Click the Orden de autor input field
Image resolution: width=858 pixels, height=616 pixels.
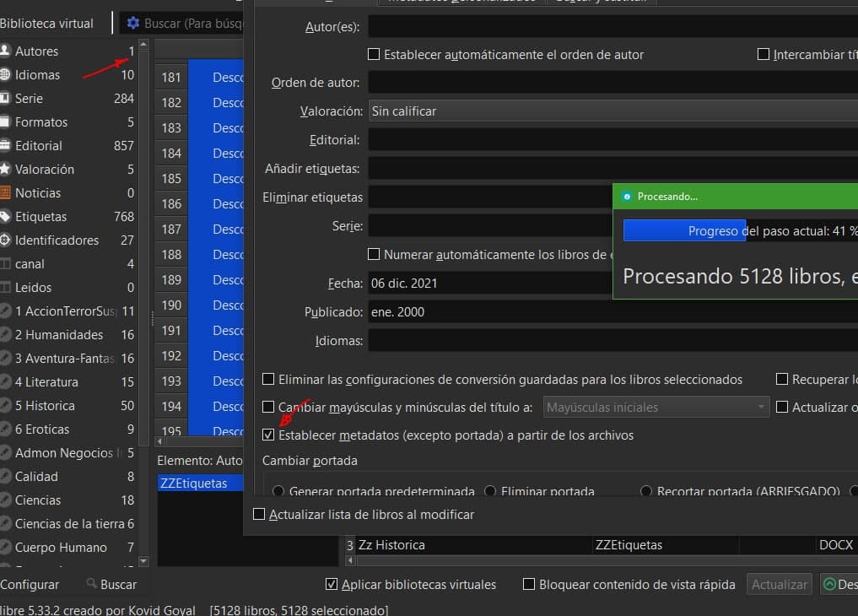(x=612, y=83)
